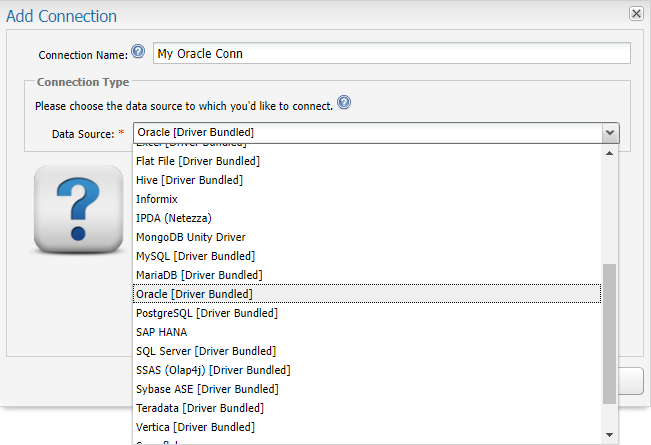Select SQL Server [Driver Bundled] option
The image size is (651, 445).
coord(206,351)
